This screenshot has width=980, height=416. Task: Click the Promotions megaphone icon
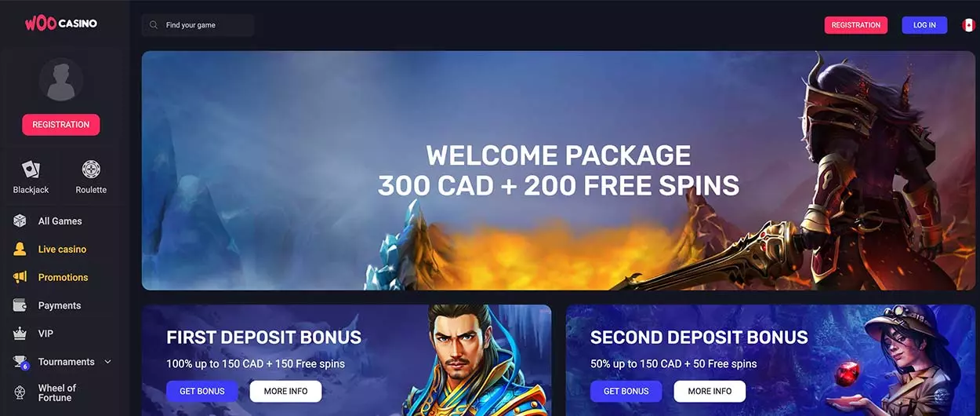click(20, 278)
